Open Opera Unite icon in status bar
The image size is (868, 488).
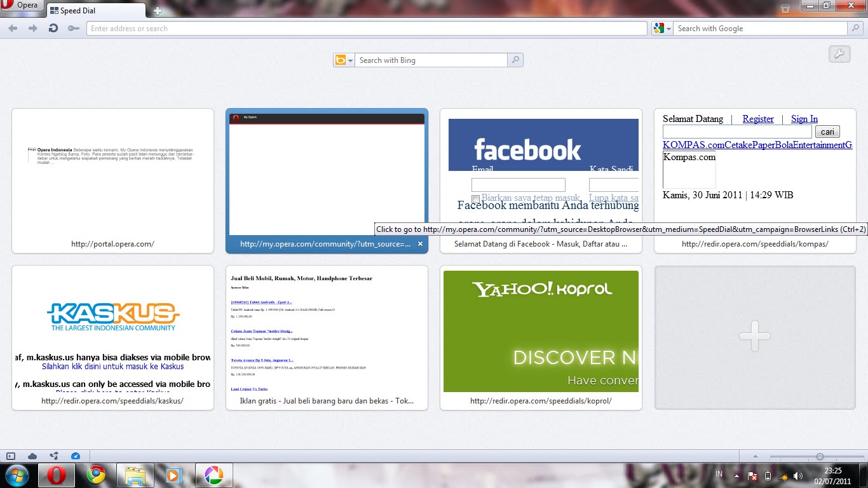tap(54, 456)
